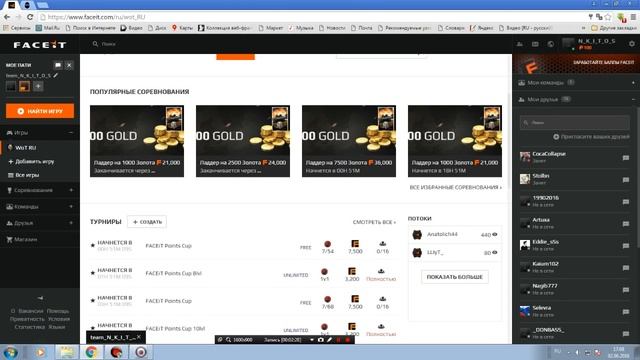Click Смотреть все tournaments link
640x360 pixels.
374,222
